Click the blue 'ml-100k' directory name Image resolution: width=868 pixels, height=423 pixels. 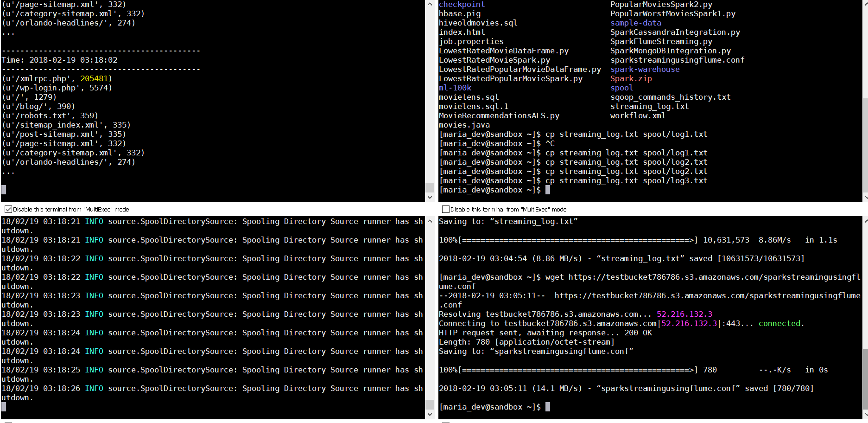pyautogui.click(x=455, y=88)
